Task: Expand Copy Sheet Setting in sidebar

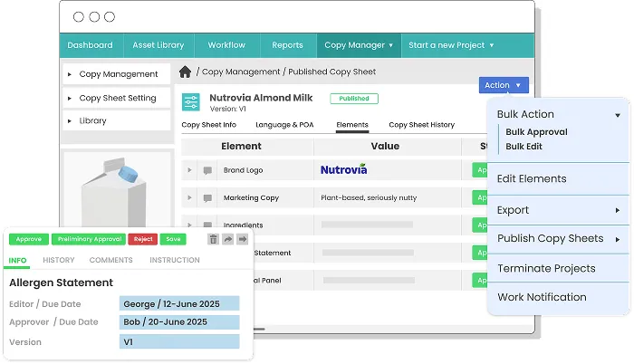Action: click(x=70, y=99)
